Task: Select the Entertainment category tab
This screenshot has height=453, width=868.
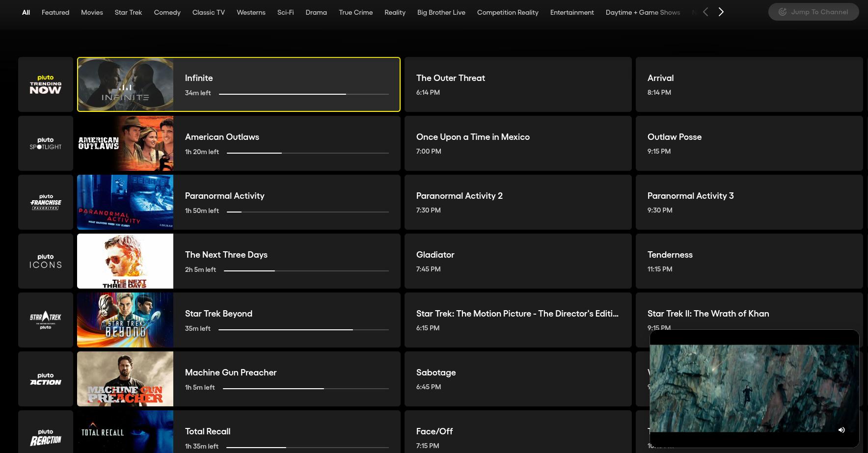Action: coord(572,12)
